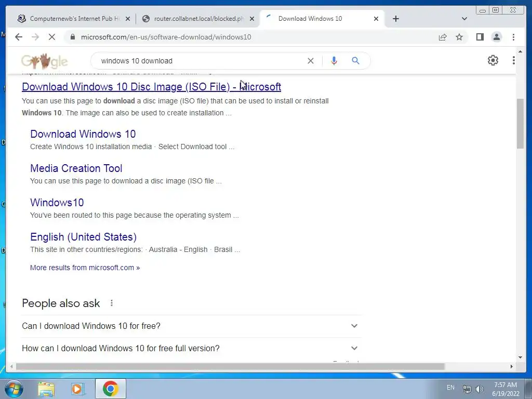Clear the Google search box text
532x399 pixels.
[311, 61]
